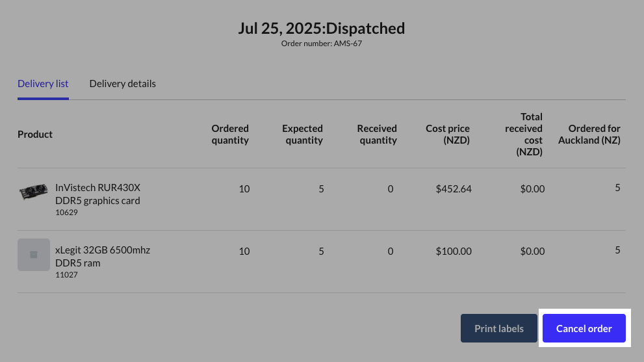Click product code 10629 under InVistech
Image resolution: width=644 pixels, height=362 pixels.
point(66,213)
